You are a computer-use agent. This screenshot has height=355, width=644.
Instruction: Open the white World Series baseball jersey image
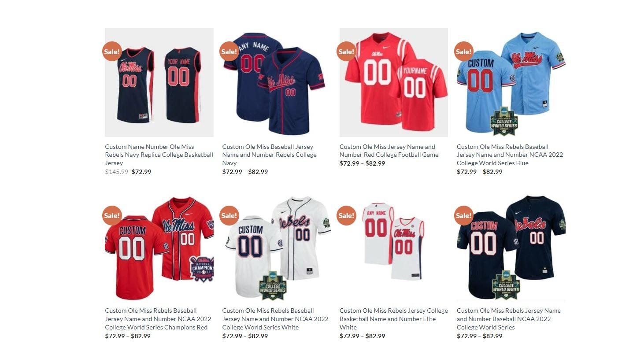click(x=276, y=247)
